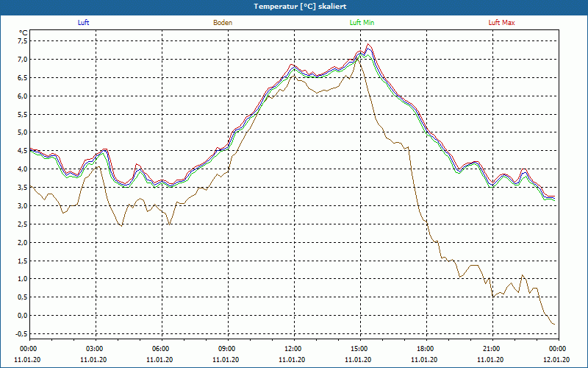This screenshot has width=588, height=368.
Task: Click the red Luft Max legend label
Action: point(501,23)
